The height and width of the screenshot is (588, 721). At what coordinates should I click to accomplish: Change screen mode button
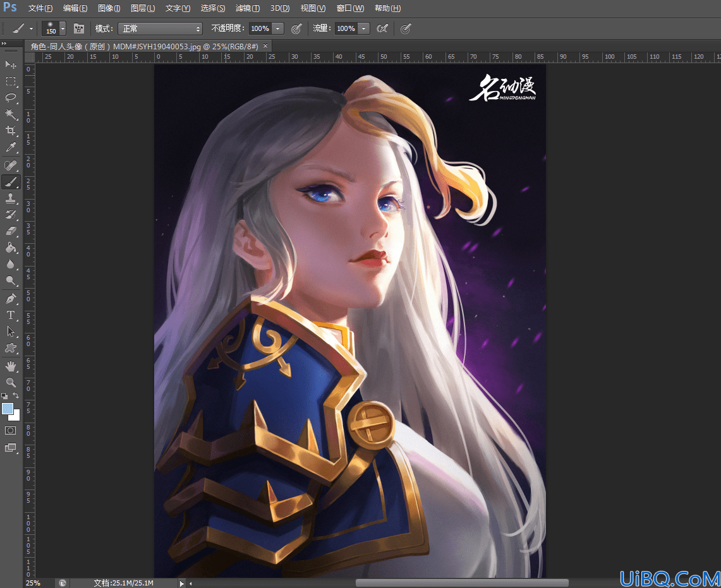(11, 448)
